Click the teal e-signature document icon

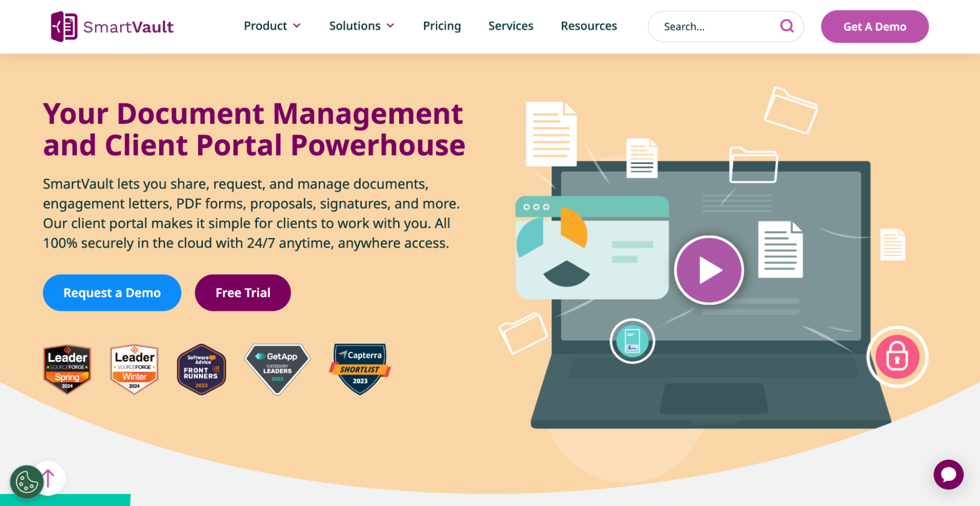(632, 341)
